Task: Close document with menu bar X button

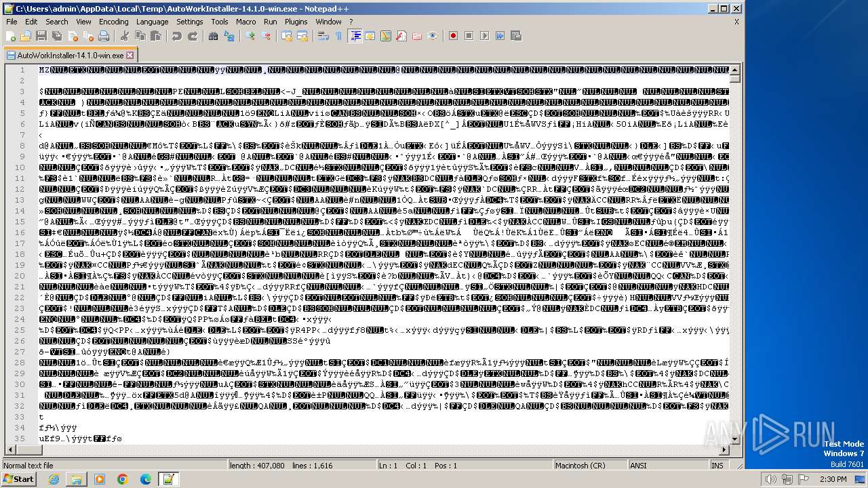Action: tap(736, 22)
